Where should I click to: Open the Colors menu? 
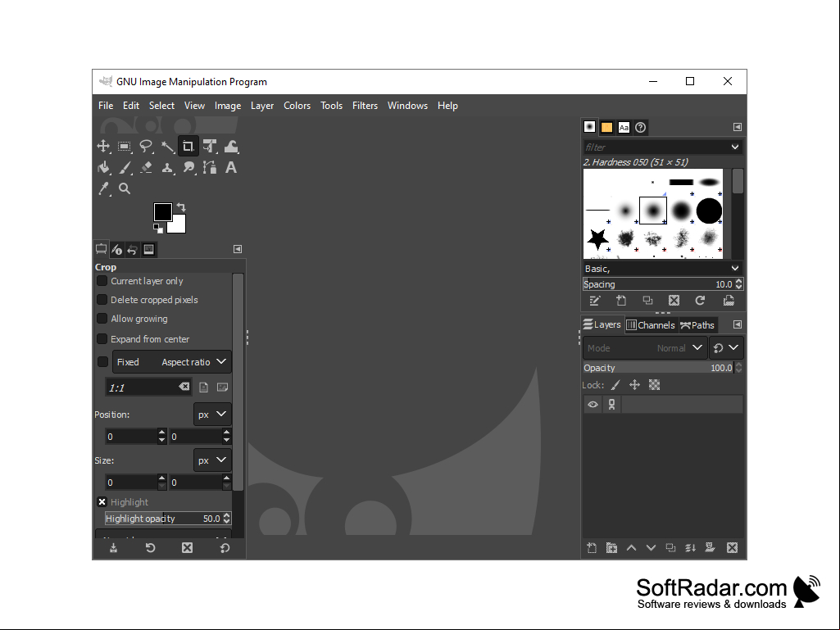pyautogui.click(x=297, y=106)
